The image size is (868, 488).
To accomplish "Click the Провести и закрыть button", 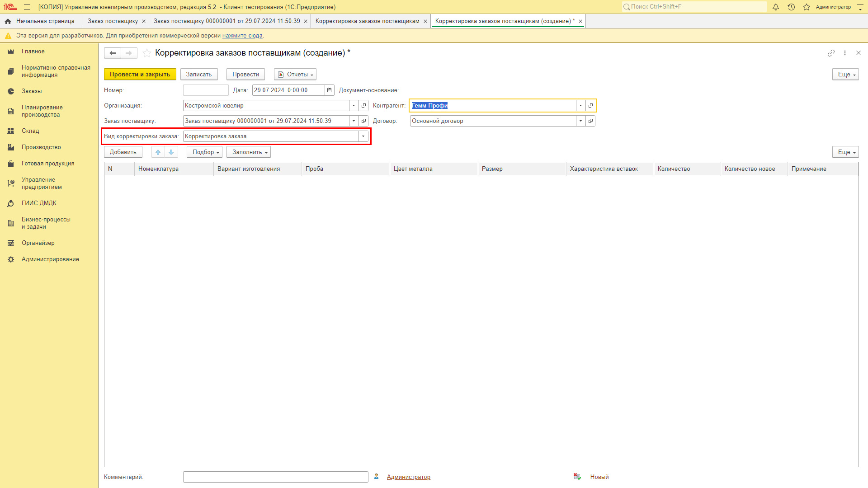I will pyautogui.click(x=140, y=74).
